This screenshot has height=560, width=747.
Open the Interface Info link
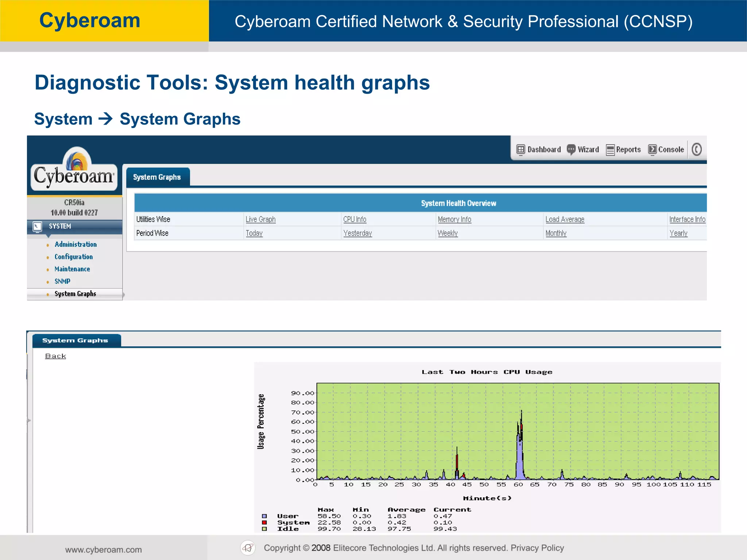click(x=687, y=219)
